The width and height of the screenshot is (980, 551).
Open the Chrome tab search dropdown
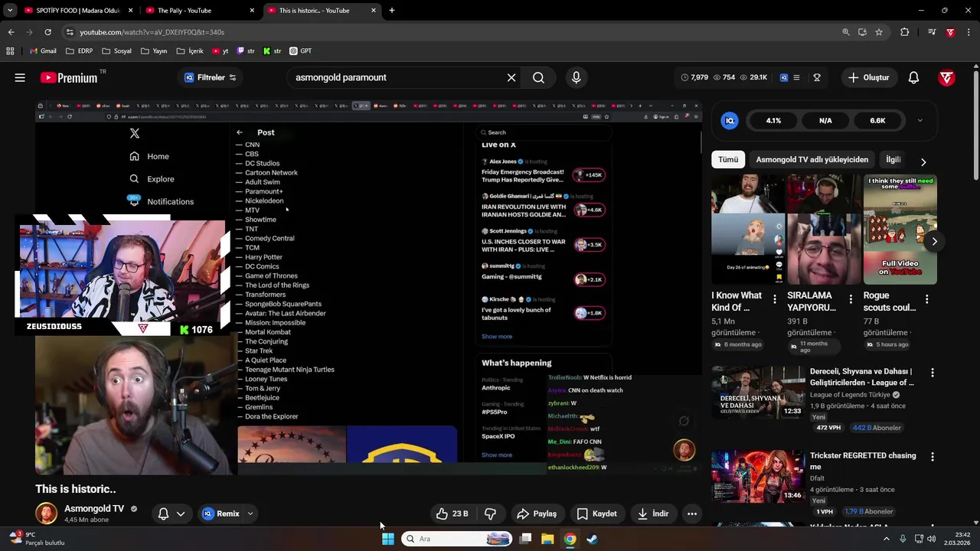tap(10, 10)
